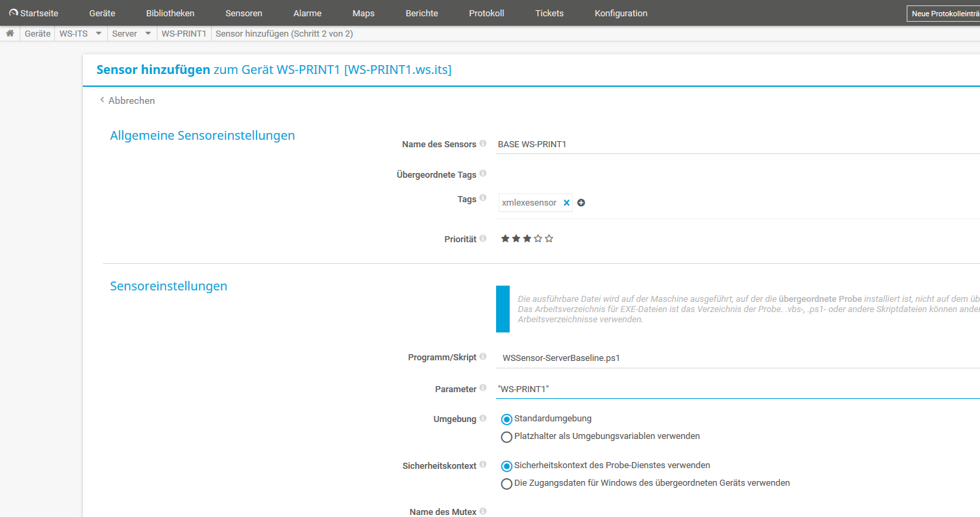Open the Protokoll menu

487,13
